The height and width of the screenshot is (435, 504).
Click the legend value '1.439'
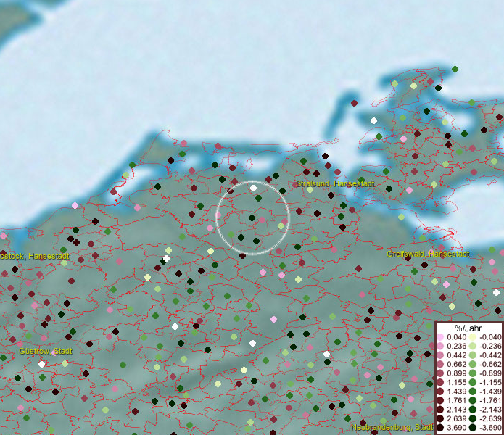coord(456,391)
